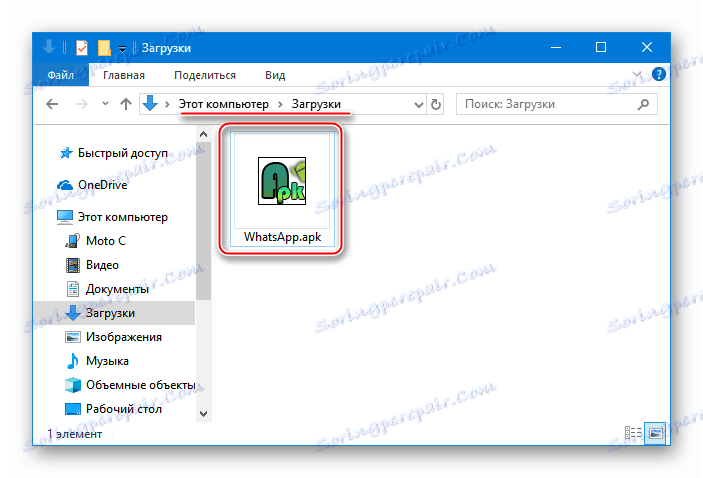Image resolution: width=703 pixels, height=478 pixels.
Task: Switch to the Главная ribbon tab
Action: (x=124, y=75)
